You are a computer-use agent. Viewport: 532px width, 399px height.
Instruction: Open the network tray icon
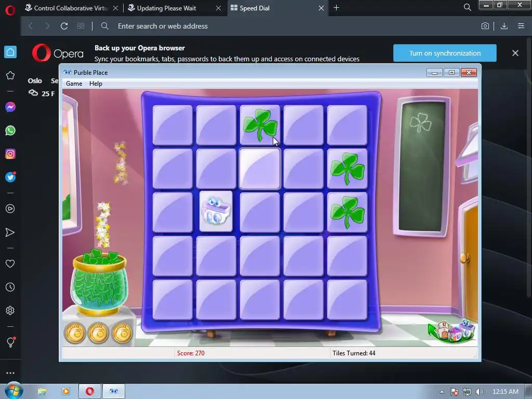coord(467,392)
